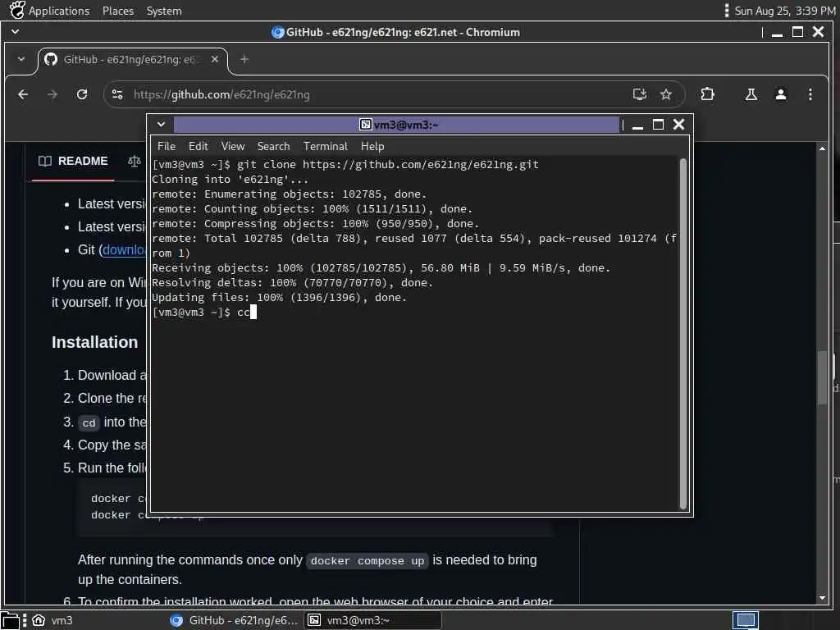The width and height of the screenshot is (840, 630).
Task: Select the vm3@vm3 terminal taskbar button
Action: pyautogui.click(x=373, y=620)
